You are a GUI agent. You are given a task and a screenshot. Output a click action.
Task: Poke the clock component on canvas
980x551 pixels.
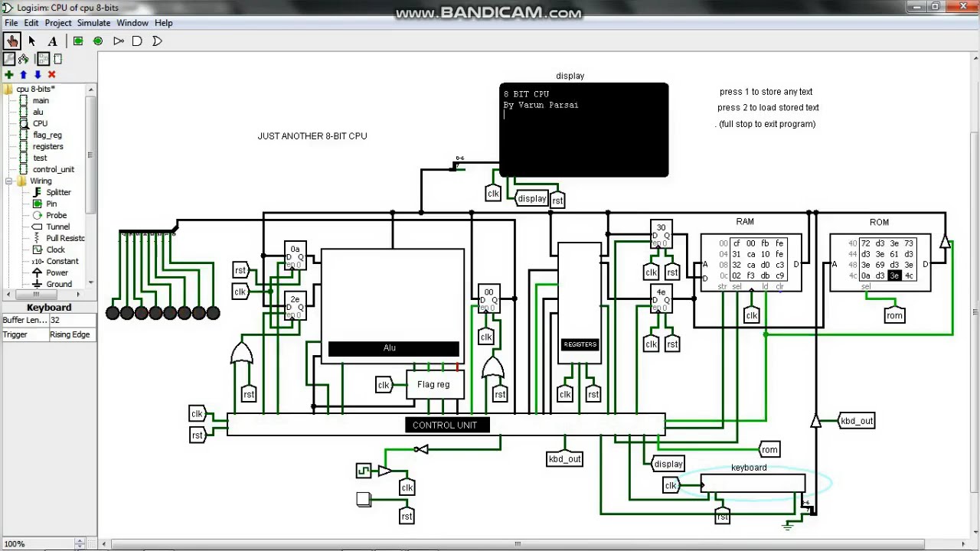click(x=363, y=470)
